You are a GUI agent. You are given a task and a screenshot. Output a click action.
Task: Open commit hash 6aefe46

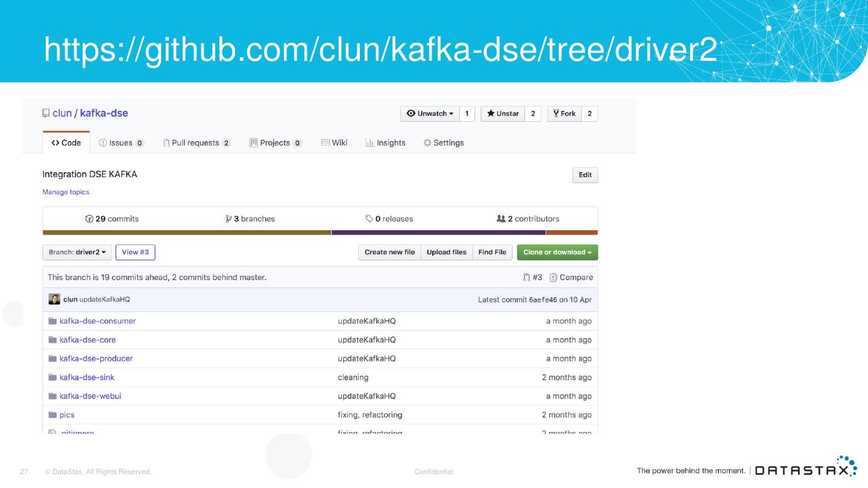point(543,299)
